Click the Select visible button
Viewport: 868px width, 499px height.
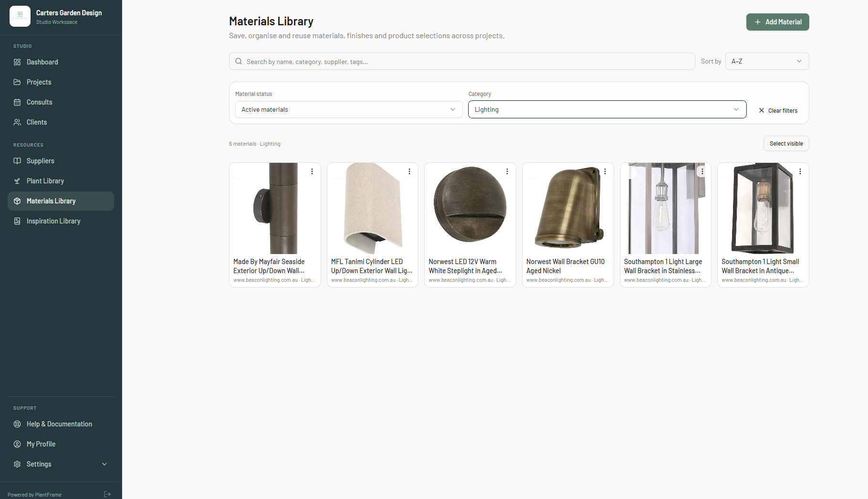[786, 143]
